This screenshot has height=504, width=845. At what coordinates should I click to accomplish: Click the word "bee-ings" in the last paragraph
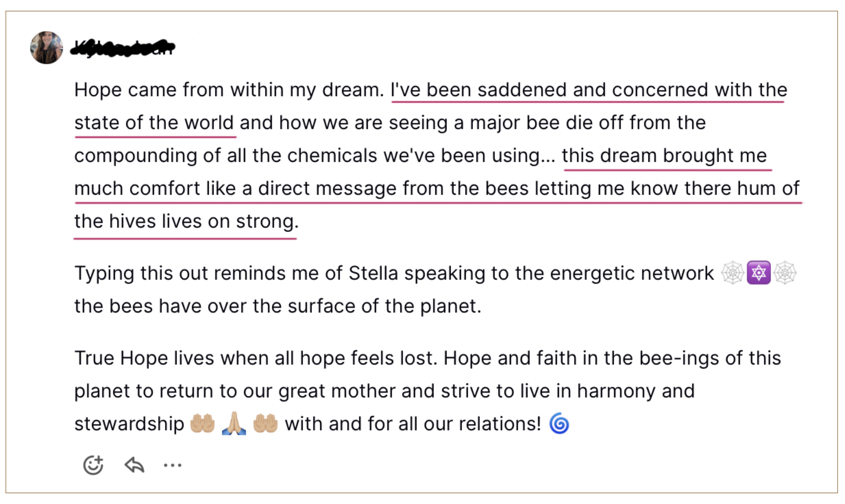678,358
